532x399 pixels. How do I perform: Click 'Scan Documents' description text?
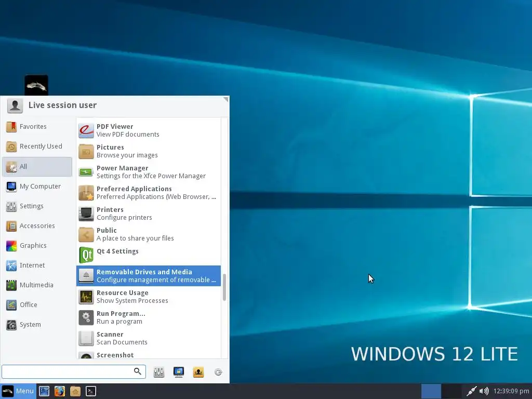[x=122, y=342]
